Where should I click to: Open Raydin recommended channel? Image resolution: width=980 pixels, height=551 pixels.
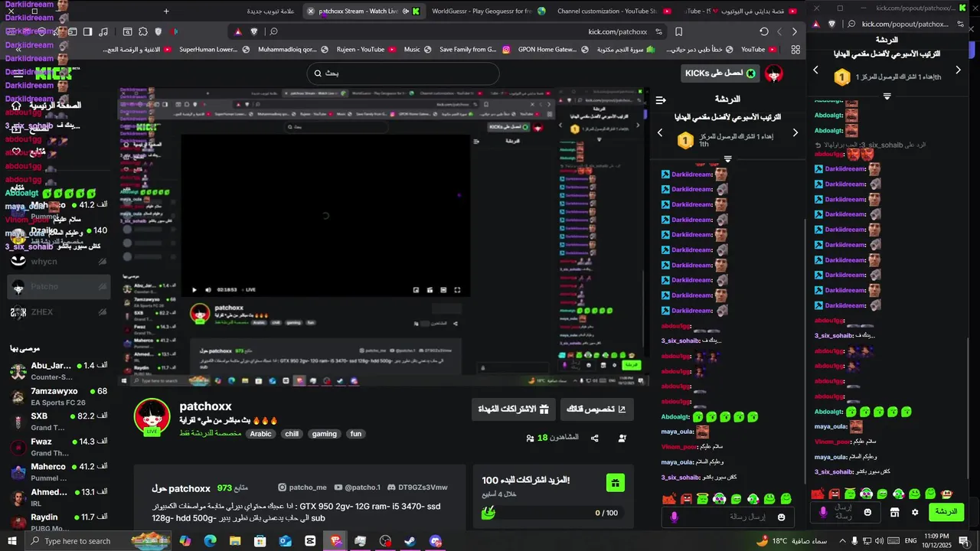click(59, 523)
